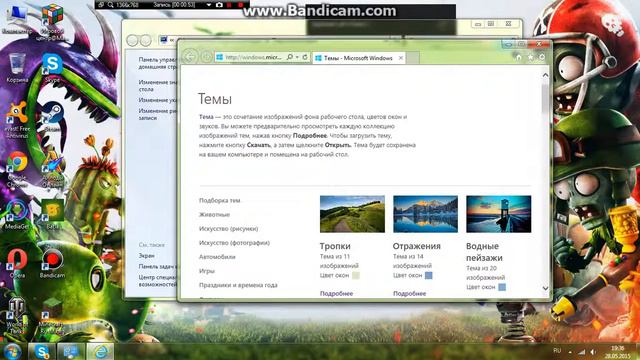Open avast! Free Antivirus desktop shortcut
This screenshot has width=640, height=360.
click(x=17, y=120)
